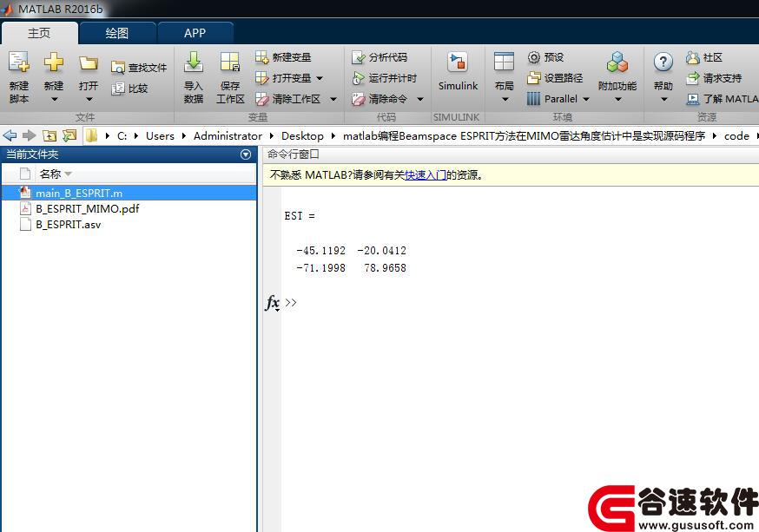
Task: Click New Variable (新建变量)
Action: point(283,57)
